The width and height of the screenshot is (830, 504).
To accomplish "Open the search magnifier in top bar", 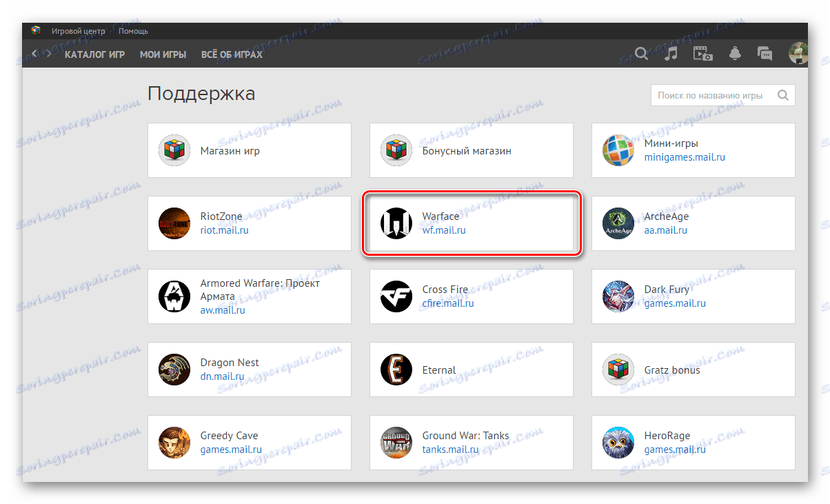I will (x=642, y=54).
